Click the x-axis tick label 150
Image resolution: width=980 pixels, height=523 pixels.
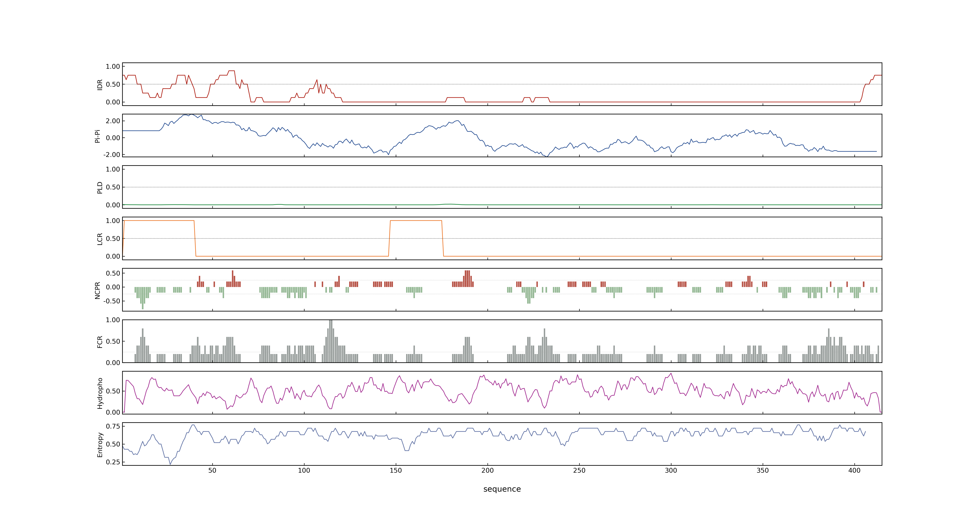pos(396,470)
